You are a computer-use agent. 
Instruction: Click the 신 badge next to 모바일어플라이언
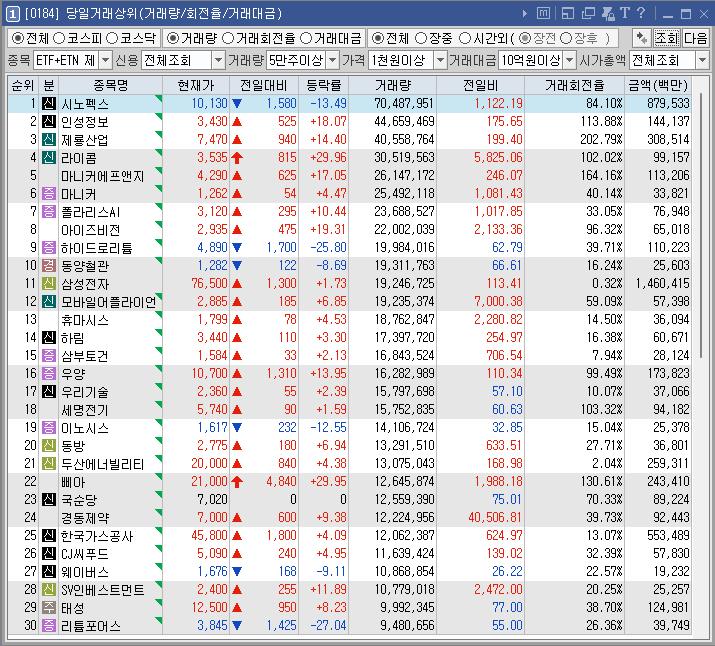[49, 301]
